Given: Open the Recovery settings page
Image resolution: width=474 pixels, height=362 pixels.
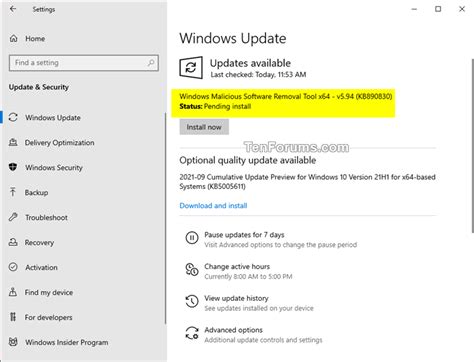Looking at the screenshot, I should pyautogui.click(x=39, y=243).
